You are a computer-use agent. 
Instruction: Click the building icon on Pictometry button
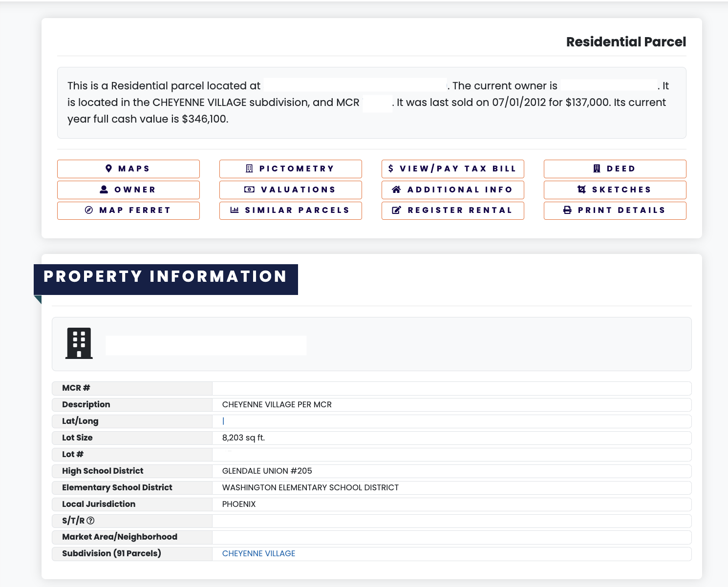coord(249,168)
